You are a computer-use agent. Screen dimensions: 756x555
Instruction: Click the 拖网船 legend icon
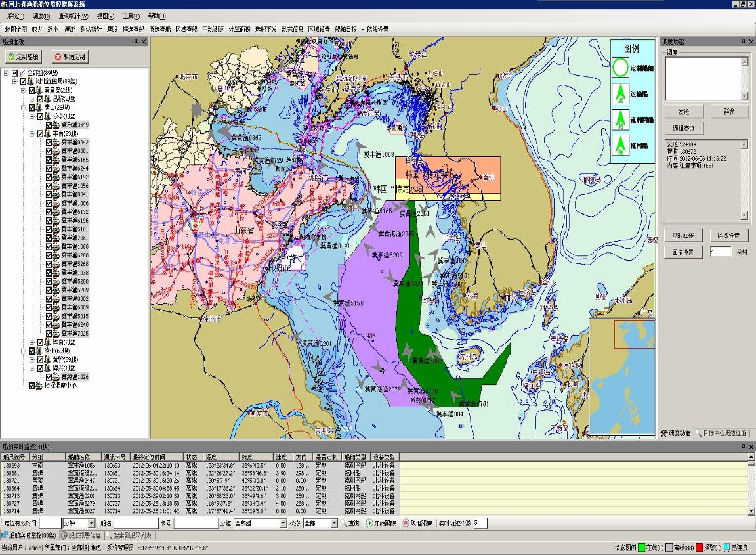pyautogui.click(x=620, y=145)
